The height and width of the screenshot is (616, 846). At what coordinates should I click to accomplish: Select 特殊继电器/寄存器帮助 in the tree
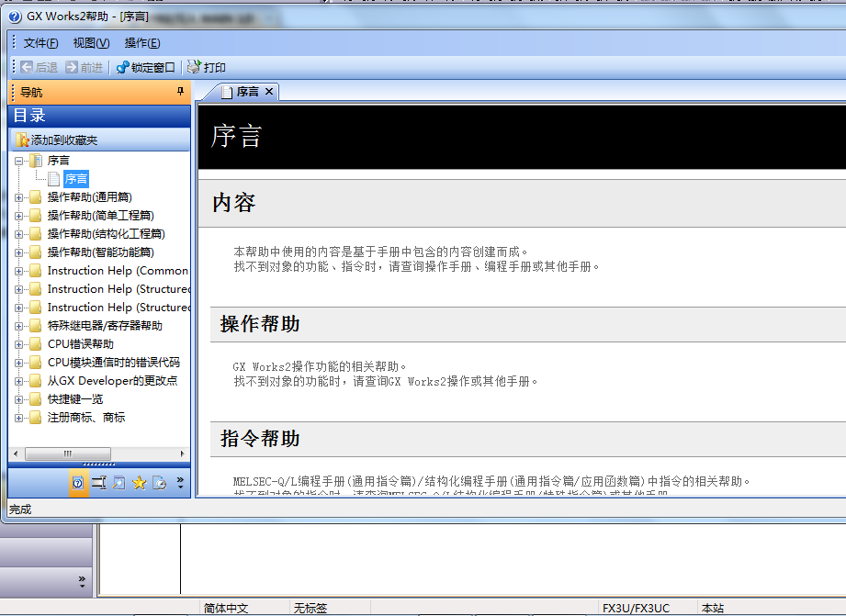pyautogui.click(x=105, y=326)
